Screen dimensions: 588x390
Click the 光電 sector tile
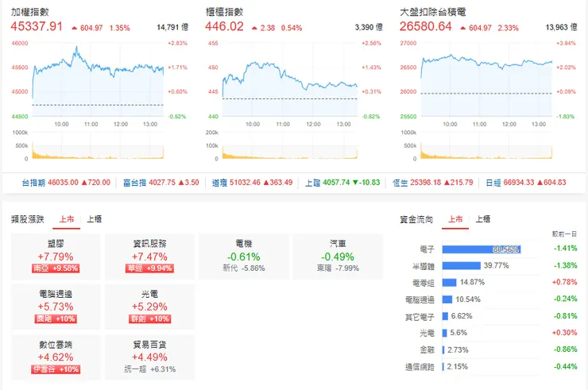tap(149, 307)
